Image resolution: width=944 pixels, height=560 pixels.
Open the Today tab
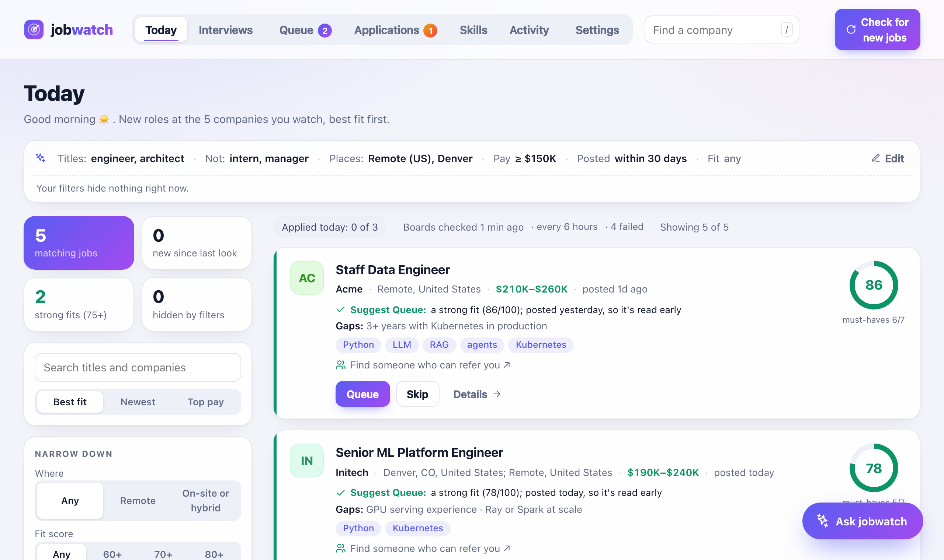pos(161,30)
